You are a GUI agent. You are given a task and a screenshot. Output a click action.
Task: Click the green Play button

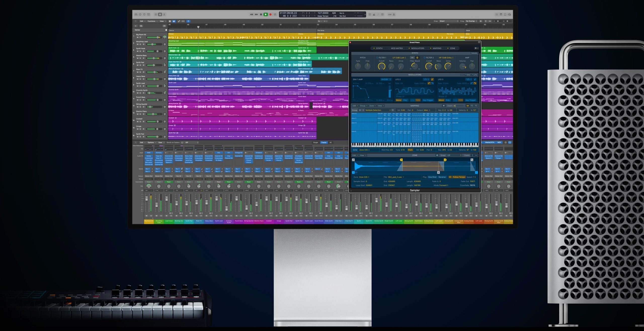(265, 14)
